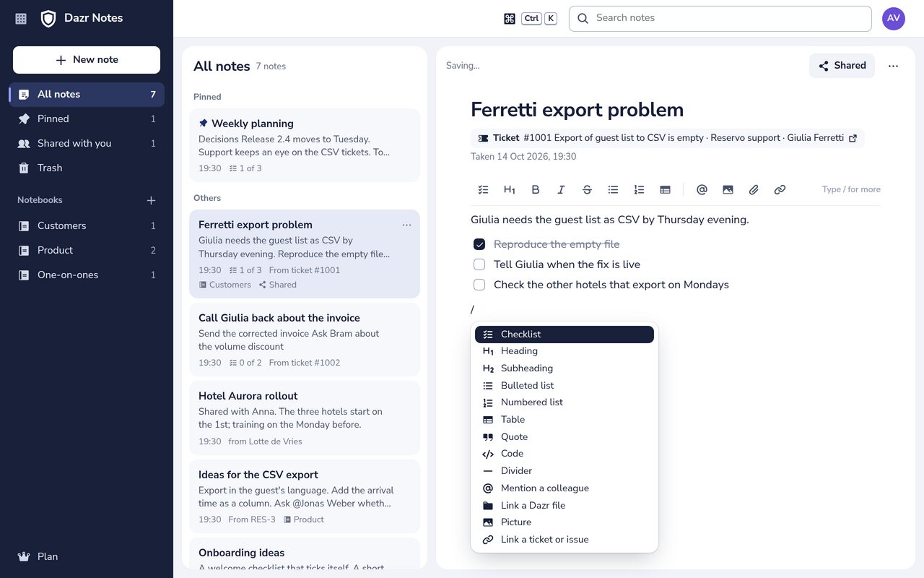Insert a bulleted list from the toolbar
The image size is (924, 578).
pyautogui.click(x=613, y=190)
